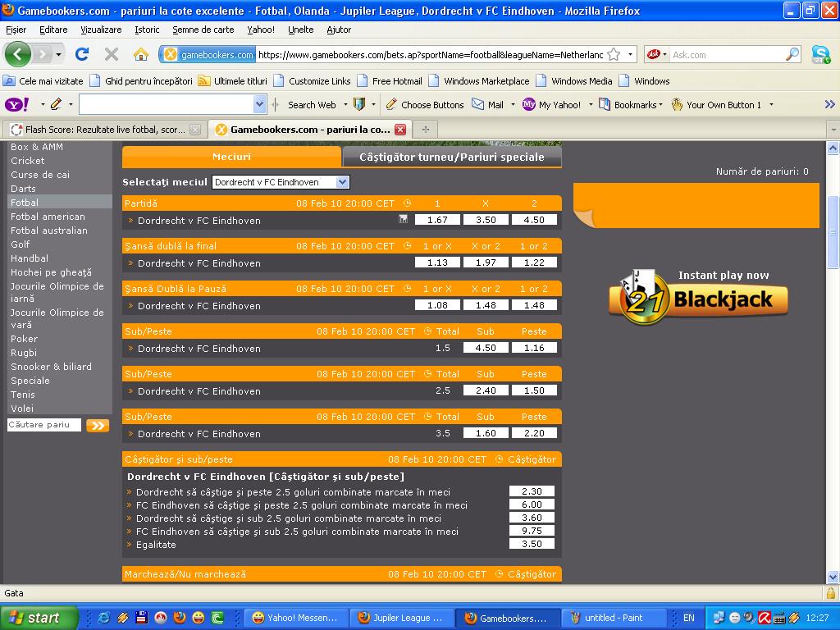Switch to Yahoo! Messenger taskbar button
Image resolution: width=840 pixels, height=630 pixels.
tap(296, 618)
